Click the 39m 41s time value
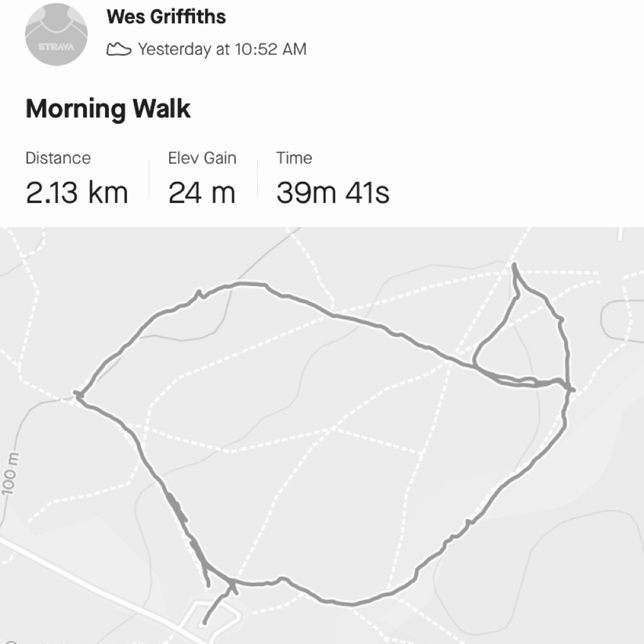644x644 pixels. coord(333,192)
